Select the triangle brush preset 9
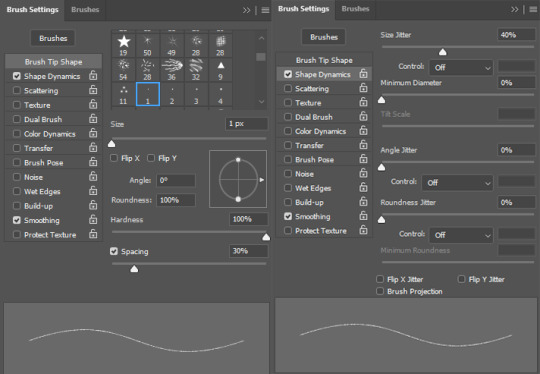Image resolution: width=540 pixels, height=374 pixels. (x=220, y=70)
